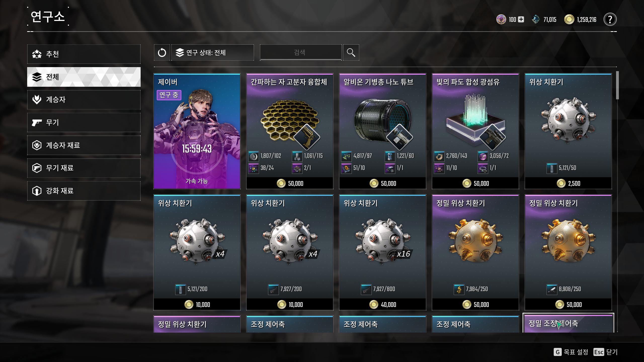The width and height of the screenshot is (644, 362).
Task: Switch to the 계승자 category
Action: click(84, 100)
